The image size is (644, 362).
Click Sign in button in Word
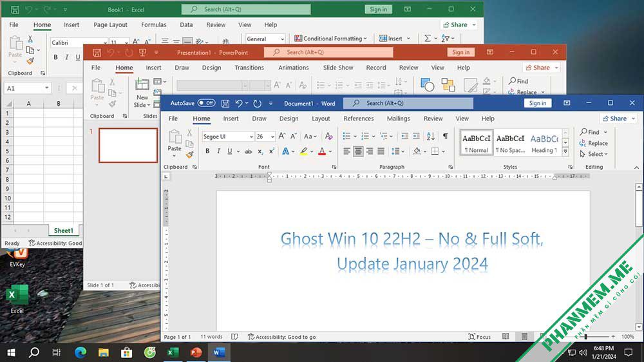point(538,103)
